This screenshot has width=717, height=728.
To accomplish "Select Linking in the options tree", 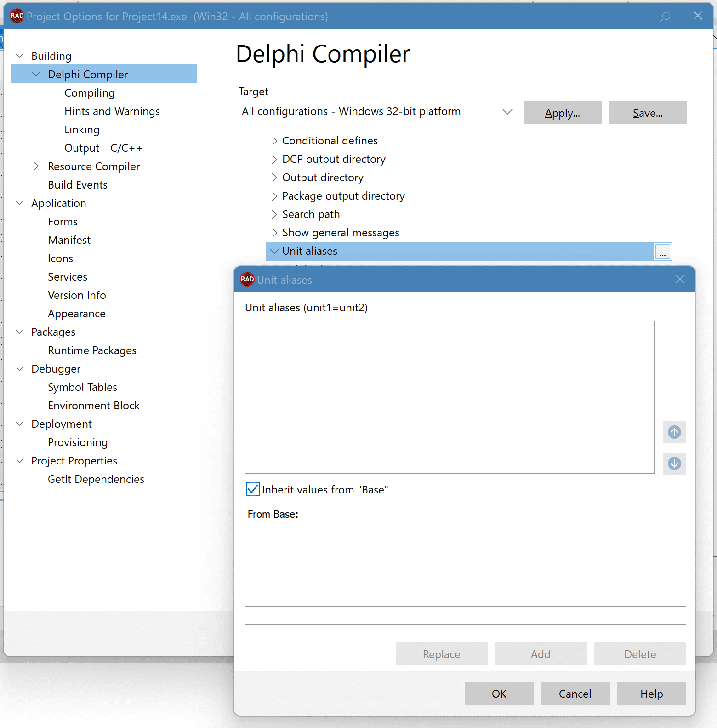I will [82, 130].
